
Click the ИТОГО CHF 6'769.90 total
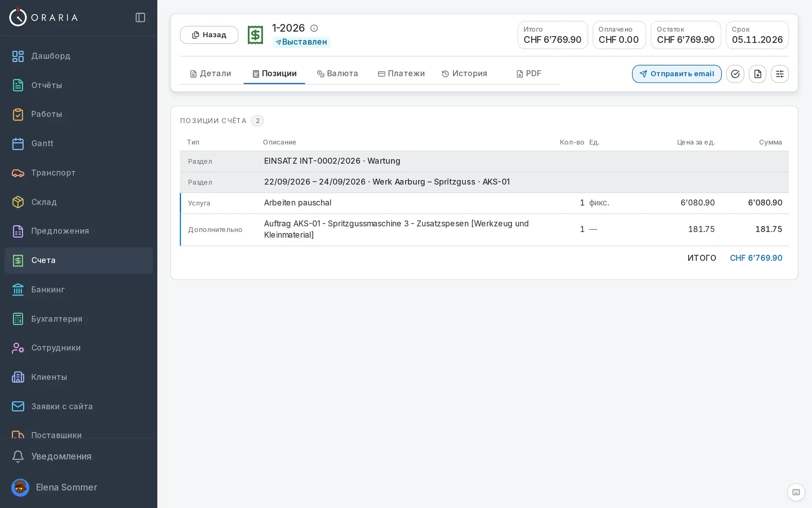tap(735, 258)
